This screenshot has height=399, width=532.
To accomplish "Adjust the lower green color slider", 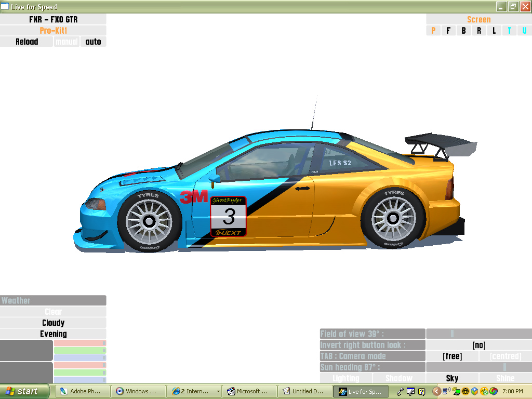I will [80, 373].
